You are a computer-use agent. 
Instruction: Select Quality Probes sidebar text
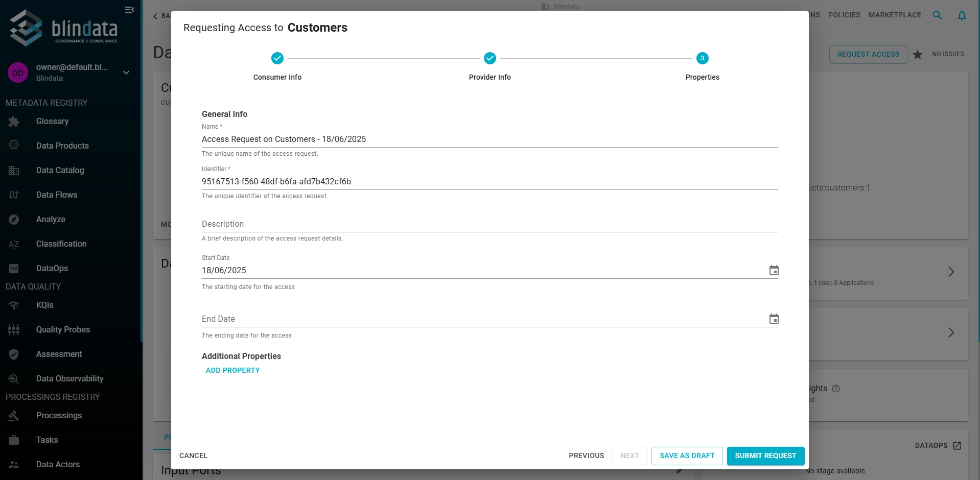pos(63,329)
